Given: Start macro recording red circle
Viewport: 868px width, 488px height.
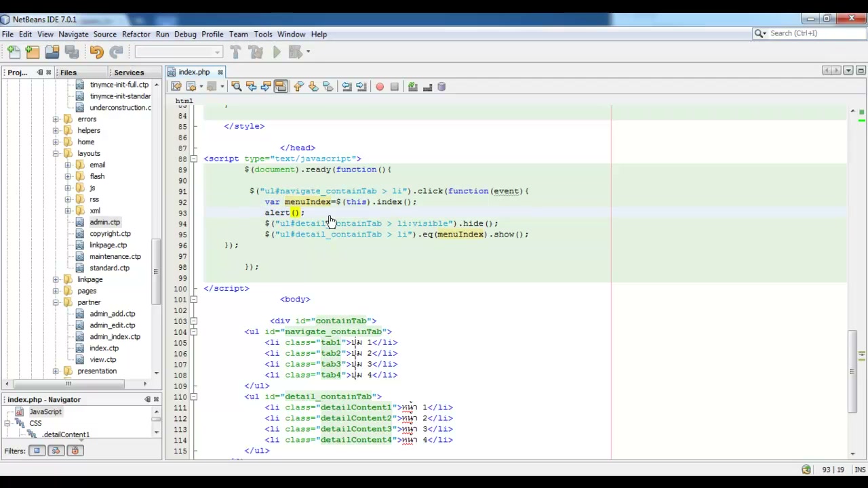Looking at the screenshot, I should pos(380,87).
